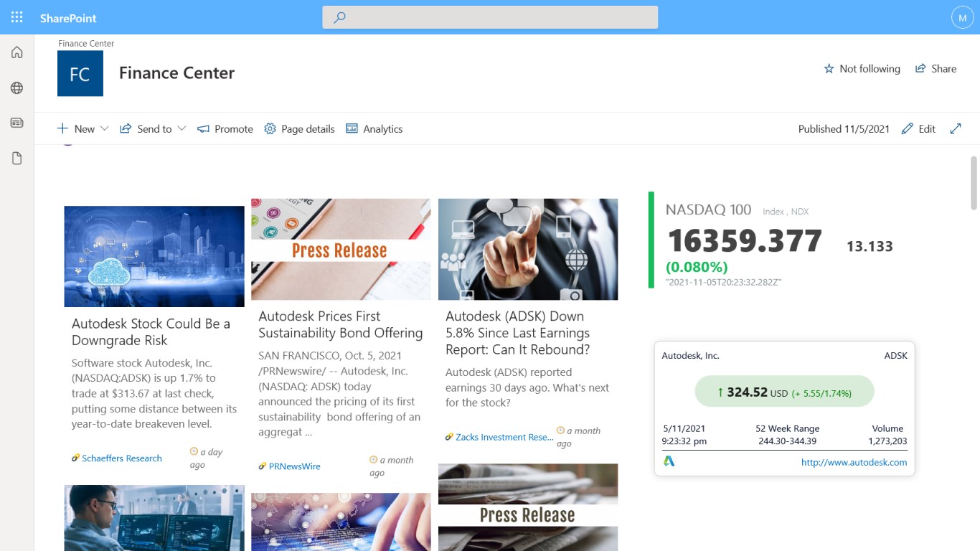Click Promote in the command bar

(225, 128)
